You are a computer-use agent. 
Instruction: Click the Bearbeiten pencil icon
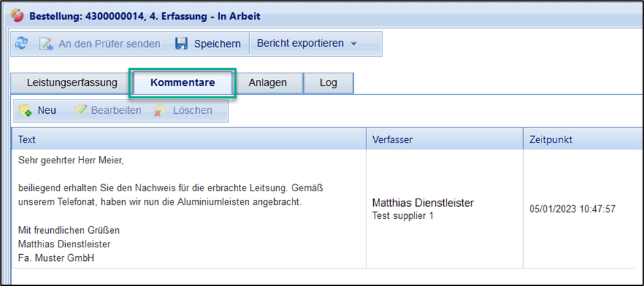[81, 110]
